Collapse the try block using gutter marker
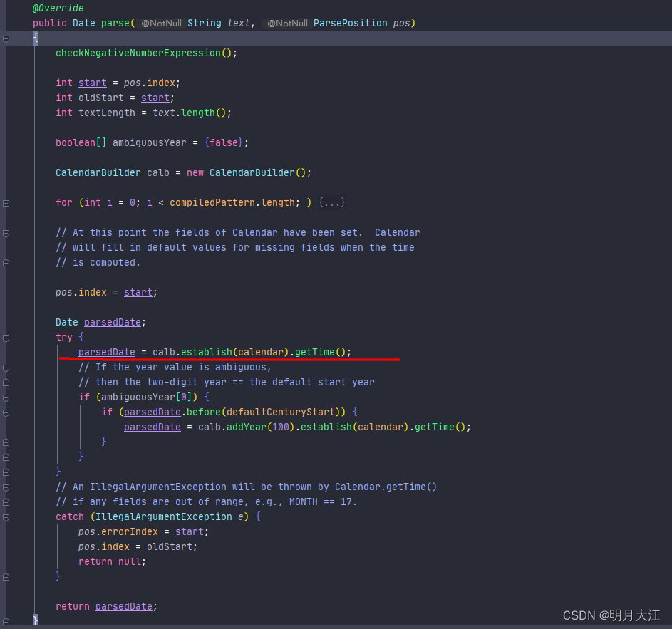Image resolution: width=672 pixels, height=629 pixels. point(6,337)
